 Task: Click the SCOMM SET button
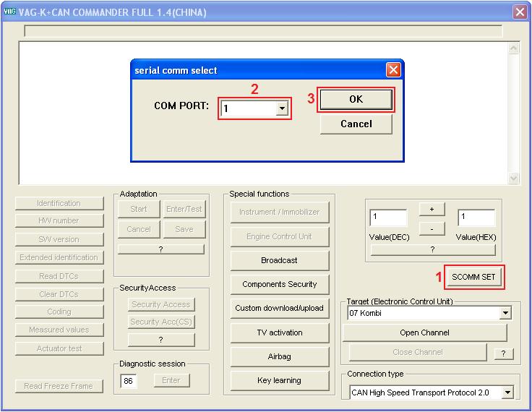(473, 277)
